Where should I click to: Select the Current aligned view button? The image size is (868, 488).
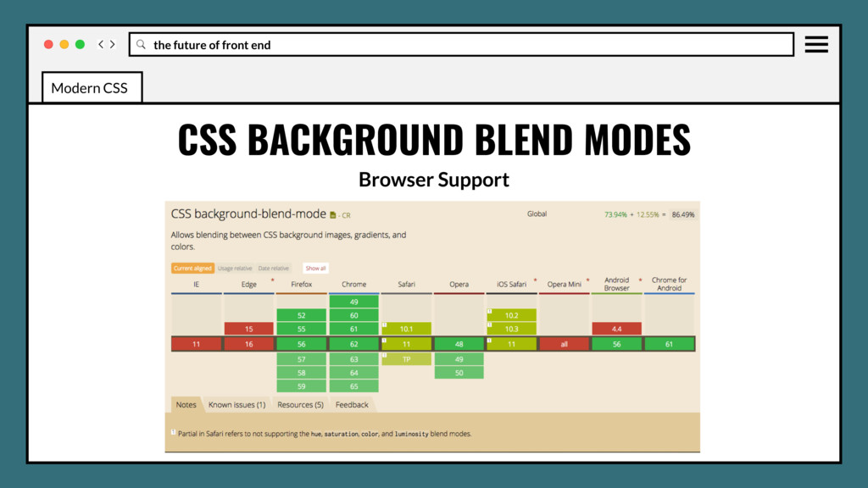(x=192, y=269)
